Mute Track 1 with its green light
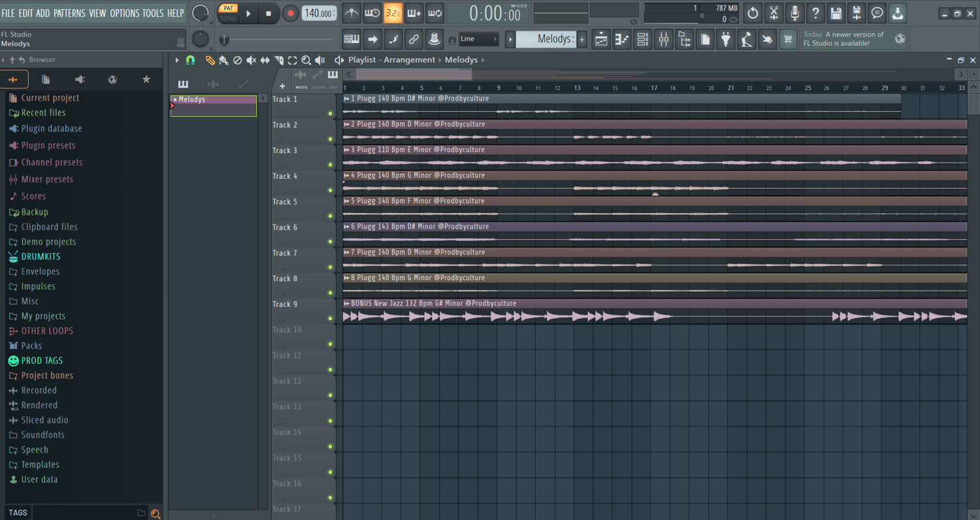Screen dimensions: 980x520 tap(330, 114)
